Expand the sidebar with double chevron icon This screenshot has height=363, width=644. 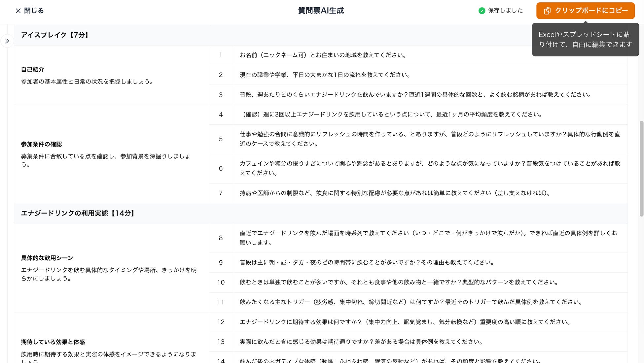tap(7, 41)
